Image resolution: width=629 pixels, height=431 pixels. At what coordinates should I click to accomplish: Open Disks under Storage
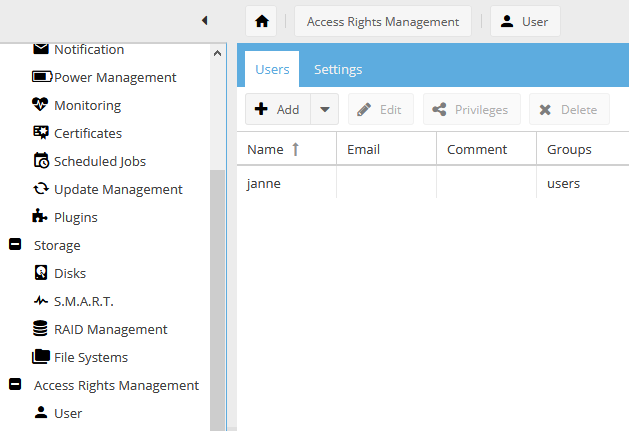pyautogui.click(x=69, y=273)
